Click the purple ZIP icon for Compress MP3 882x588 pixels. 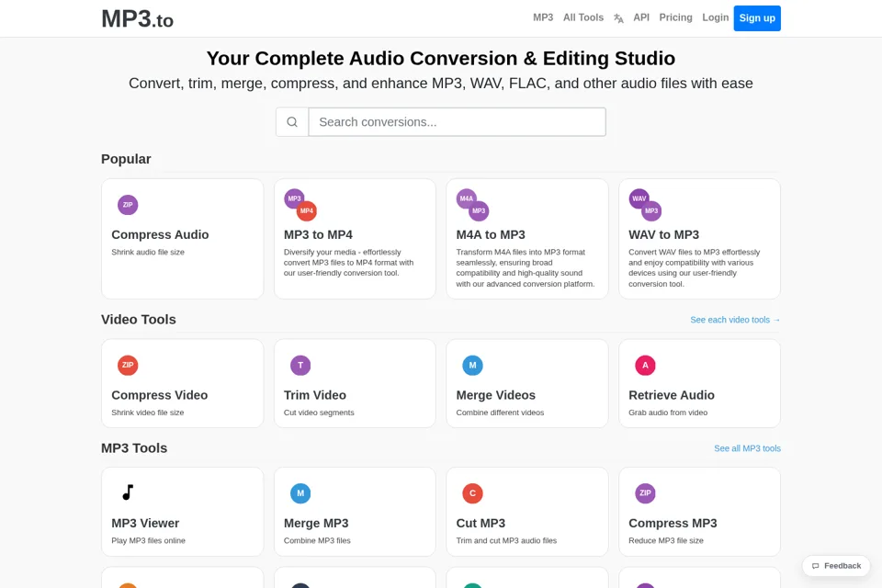[x=645, y=493]
